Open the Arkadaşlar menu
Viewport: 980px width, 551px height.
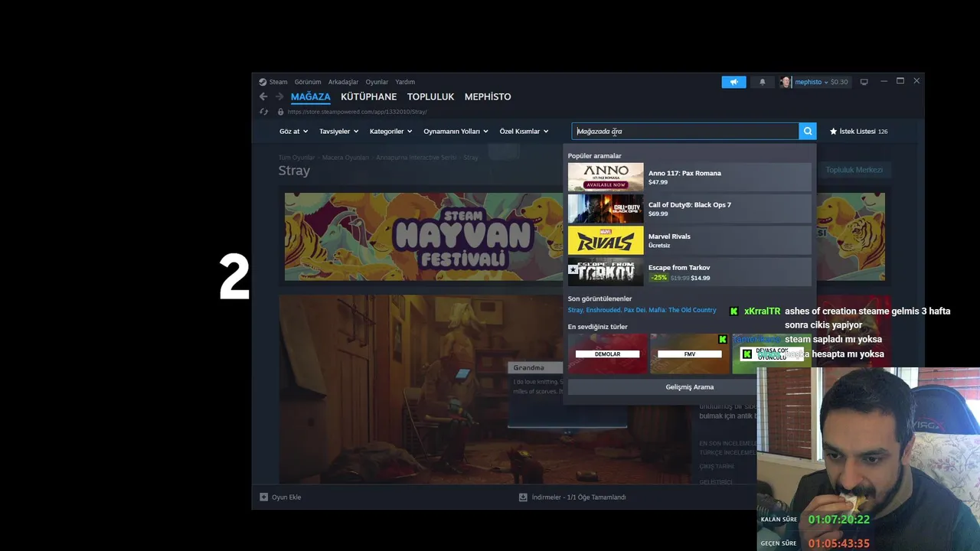[x=343, y=82]
